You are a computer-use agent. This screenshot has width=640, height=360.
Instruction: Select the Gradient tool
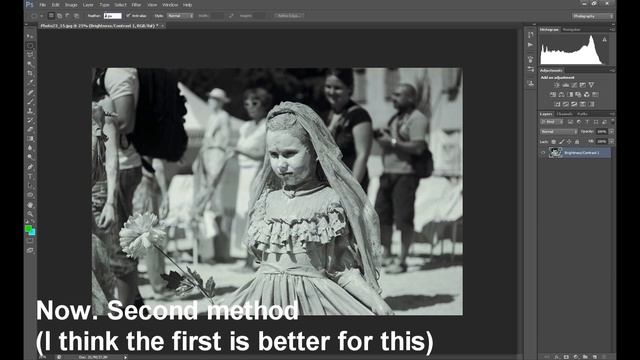pyautogui.click(x=30, y=139)
